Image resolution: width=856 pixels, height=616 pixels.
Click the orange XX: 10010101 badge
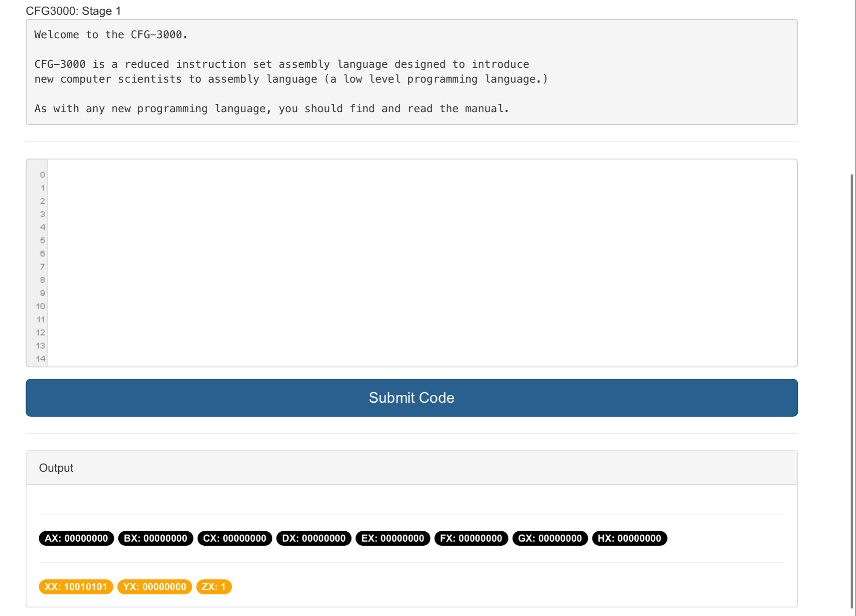point(76,586)
